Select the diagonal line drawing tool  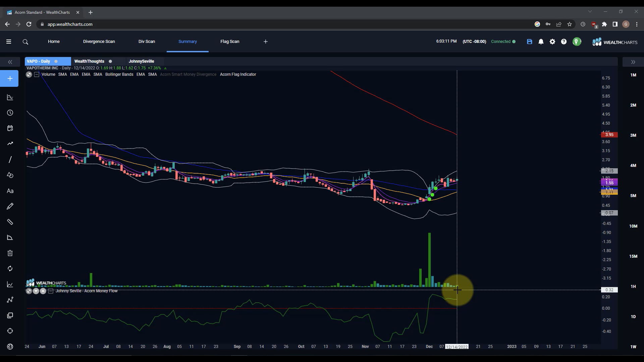[x=10, y=160]
